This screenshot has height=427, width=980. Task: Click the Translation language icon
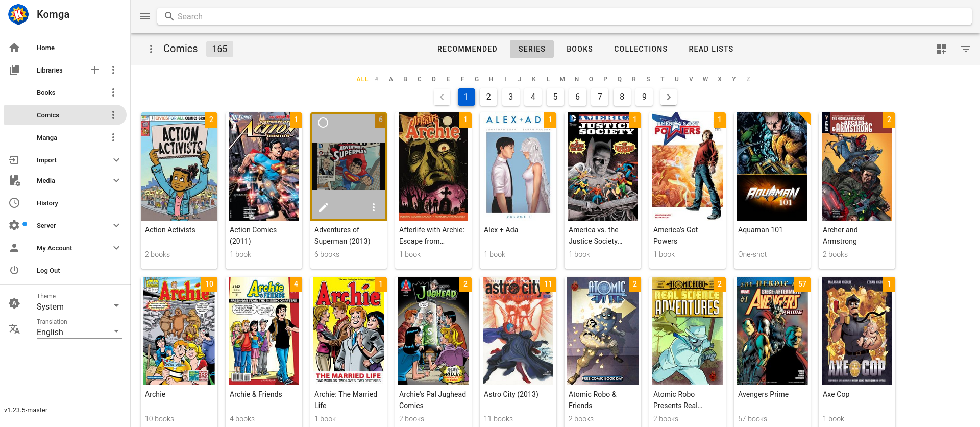coord(14,329)
